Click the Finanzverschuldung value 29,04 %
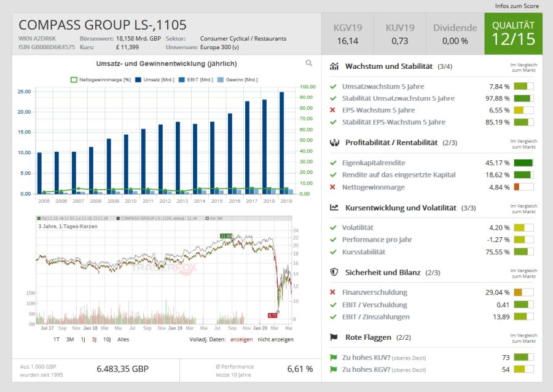Screen dimensions: 553x392 click(x=497, y=292)
